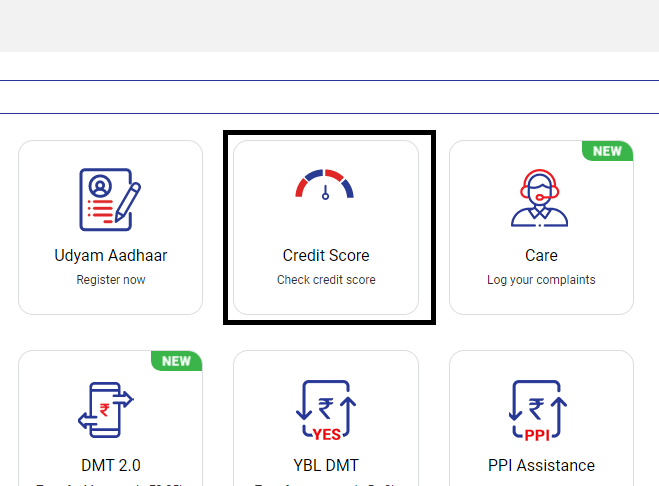Click the Credit Score gauge icon
This screenshot has width=659, height=486.
(324, 184)
